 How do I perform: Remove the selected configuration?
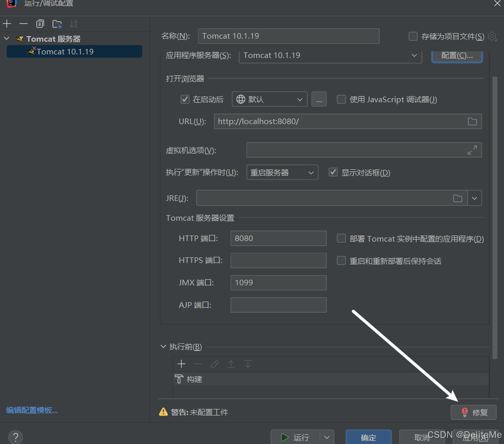[23, 24]
